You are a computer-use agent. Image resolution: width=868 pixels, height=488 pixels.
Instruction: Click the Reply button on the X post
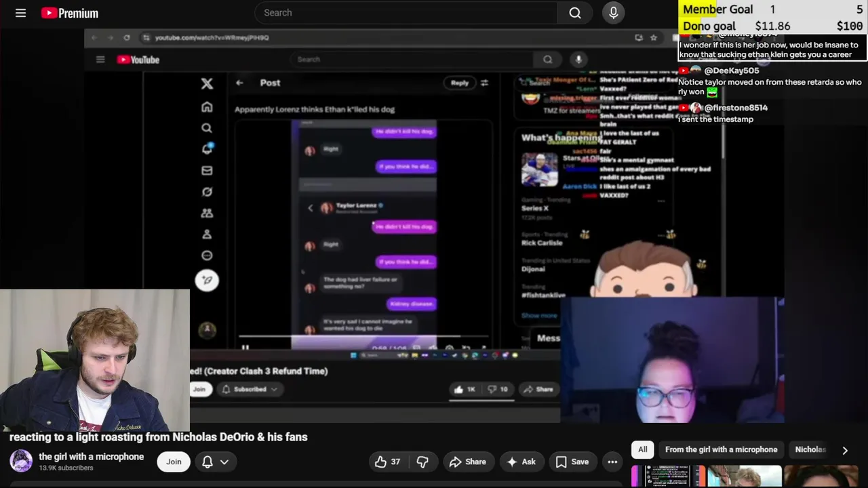coord(460,83)
